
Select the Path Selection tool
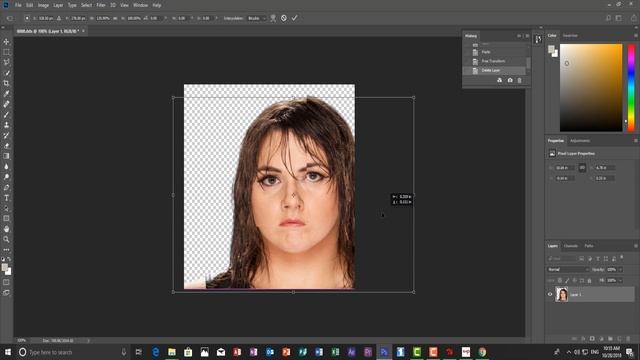click(x=7, y=208)
